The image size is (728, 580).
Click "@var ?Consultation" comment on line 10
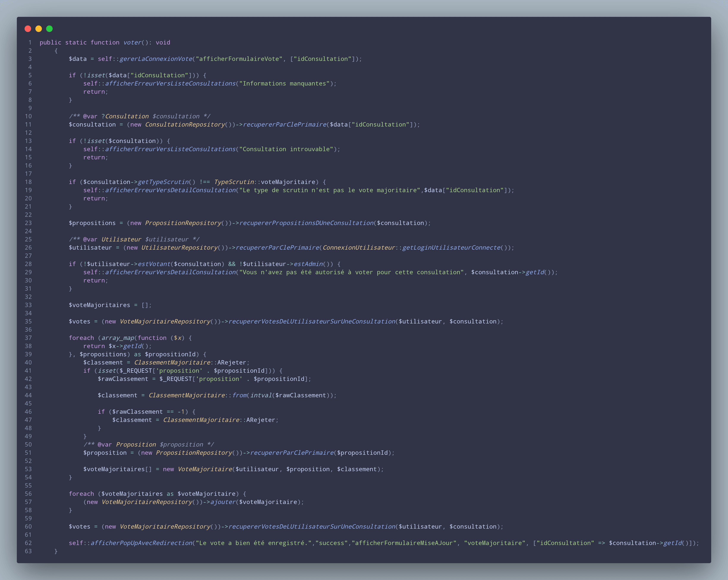coord(116,116)
